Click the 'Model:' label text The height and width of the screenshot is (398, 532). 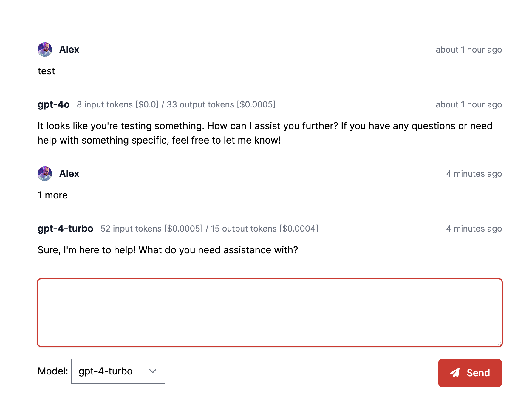[x=53, y=371]
